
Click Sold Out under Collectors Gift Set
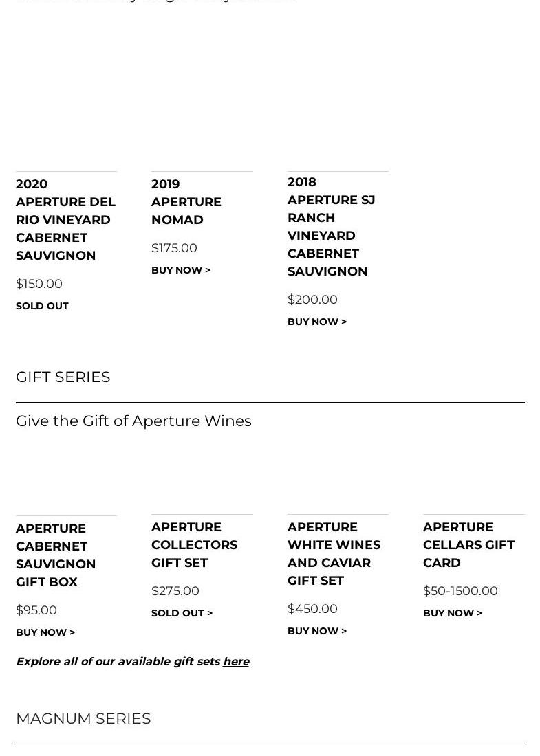pyautogui.click(x=182, y=613)
